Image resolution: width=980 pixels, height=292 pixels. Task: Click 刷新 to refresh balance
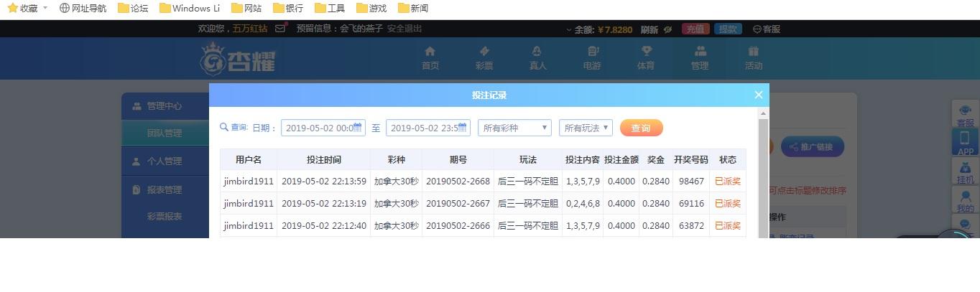(649, 29)
